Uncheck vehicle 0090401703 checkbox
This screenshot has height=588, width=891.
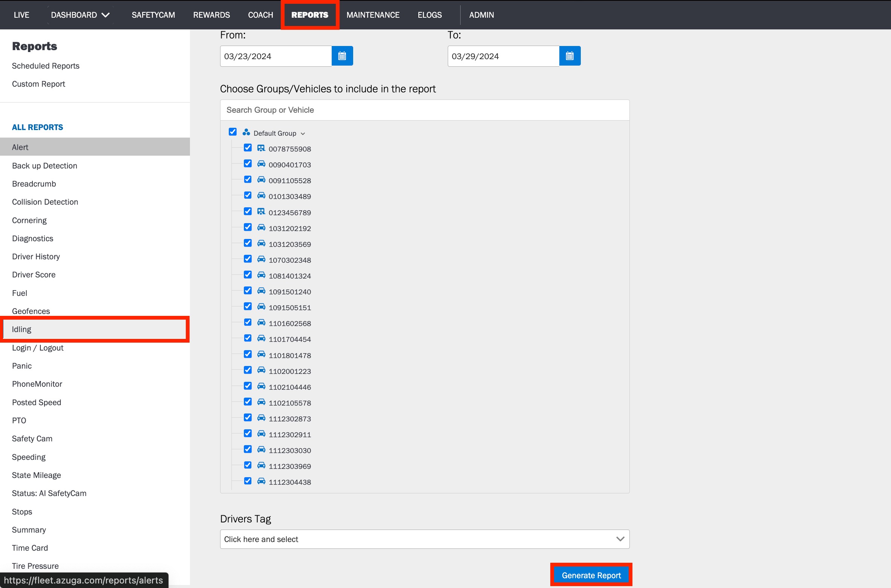click(248, 164)
